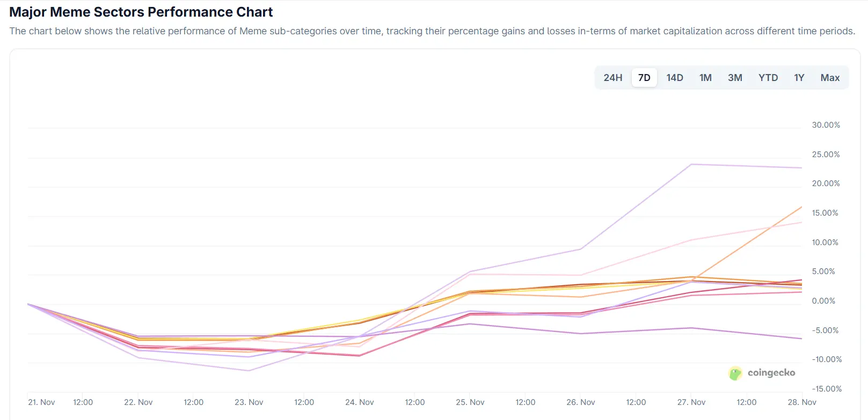Click the 21. Nov x-axis date label
Screen dimensions: 868x420
tap(41, 402)
